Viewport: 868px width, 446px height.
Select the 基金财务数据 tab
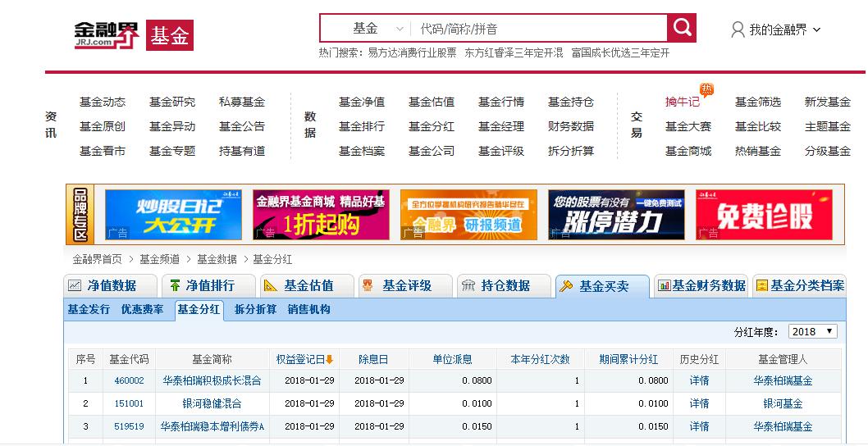[x=701, y=285]
